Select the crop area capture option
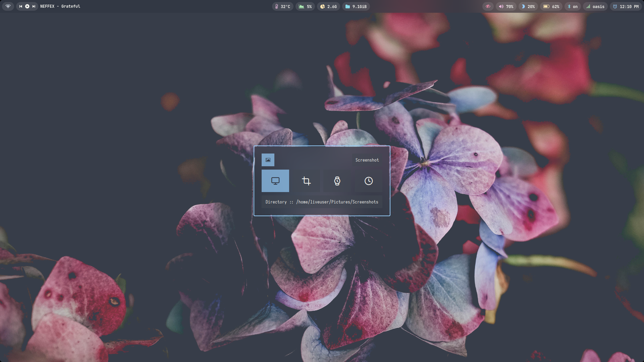644x362 pixels. (306, 181)
